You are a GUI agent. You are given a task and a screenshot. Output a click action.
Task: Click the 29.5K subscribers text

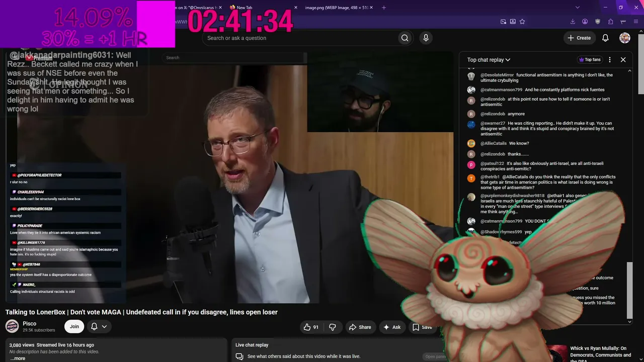click(x=39, y=330)
